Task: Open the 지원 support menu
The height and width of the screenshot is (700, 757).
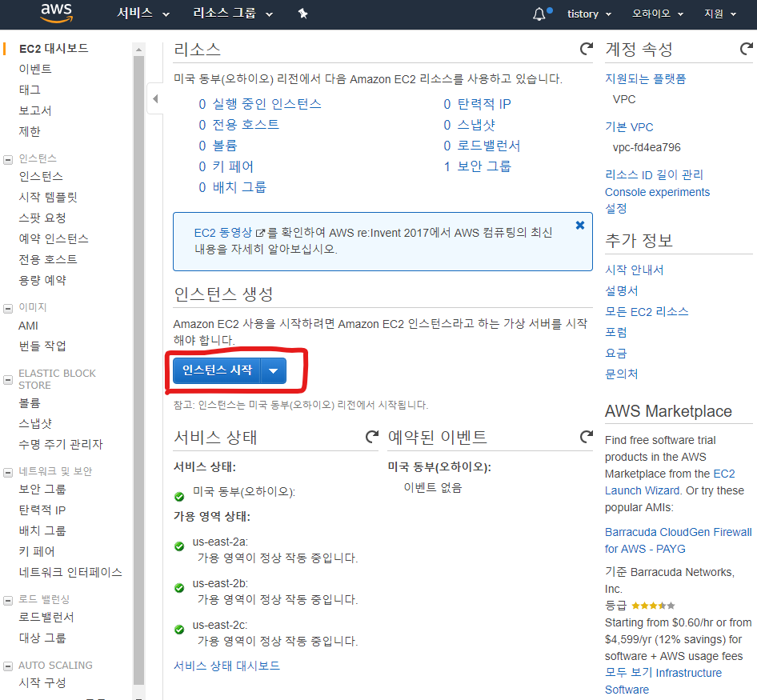Action: tap(720, 14)
